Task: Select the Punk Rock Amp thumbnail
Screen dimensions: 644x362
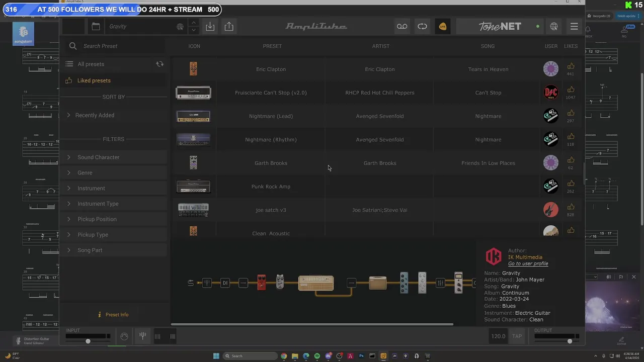Action: (x=193, y=187)
